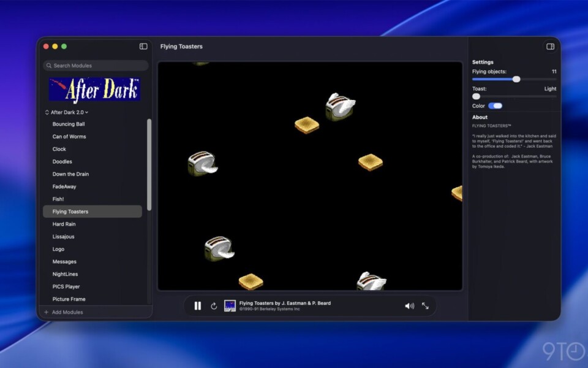This screenshot has width=588, height=368.
Task: Click the After Dark logo banner
Action: tap(94, 90)
